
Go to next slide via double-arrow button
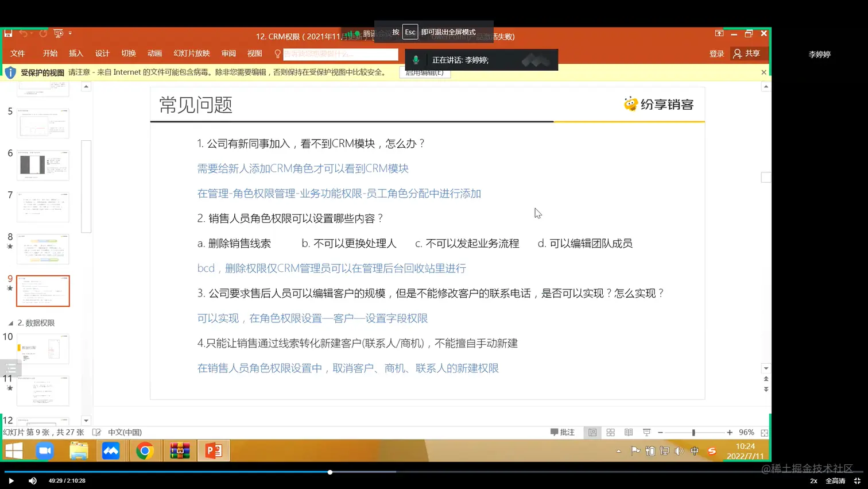(766, 390)
